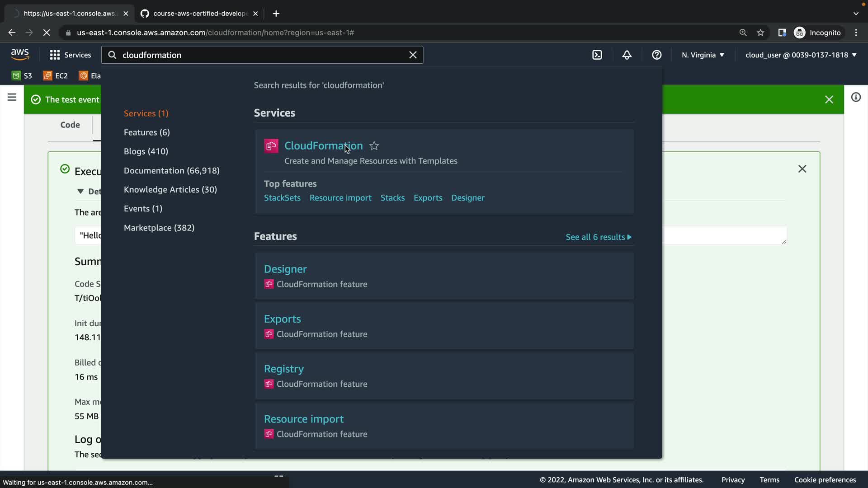The height and width of the screenshot is (488, 868).
Task: Open the StackSets top feature
Action: [x=282, y=197]
